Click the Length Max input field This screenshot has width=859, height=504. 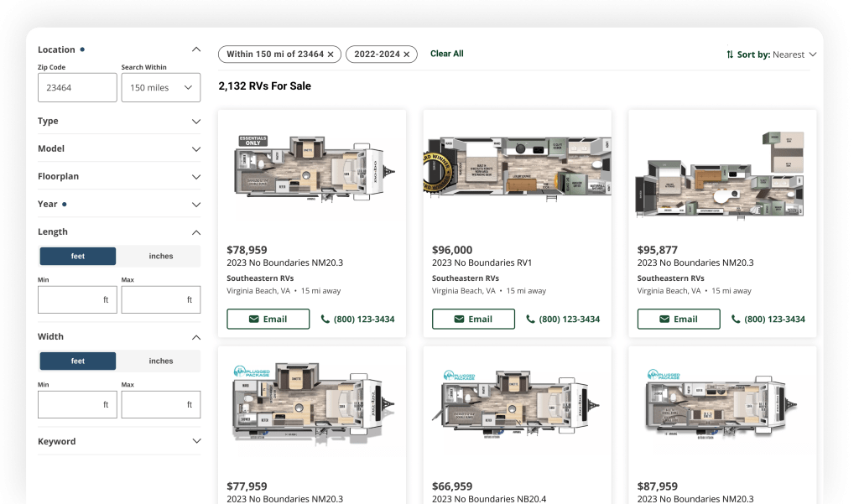tap(161, 299)
